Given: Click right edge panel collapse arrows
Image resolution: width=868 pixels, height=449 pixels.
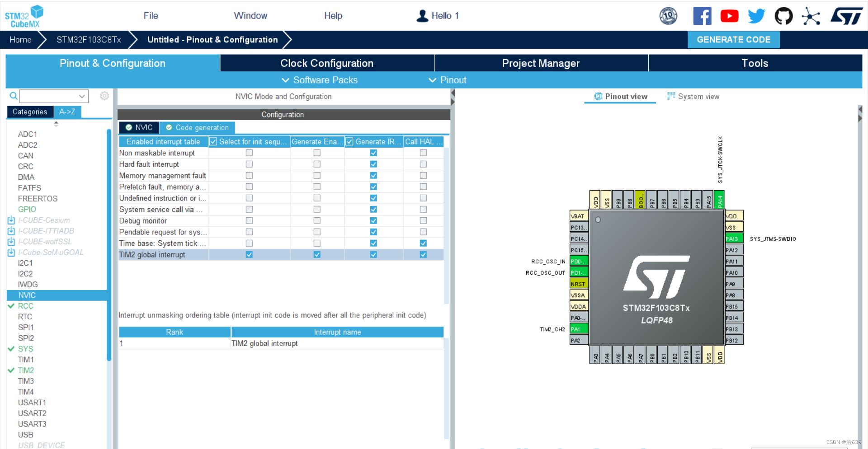Looking at the screenshot, I should click(x=860, y=114).
